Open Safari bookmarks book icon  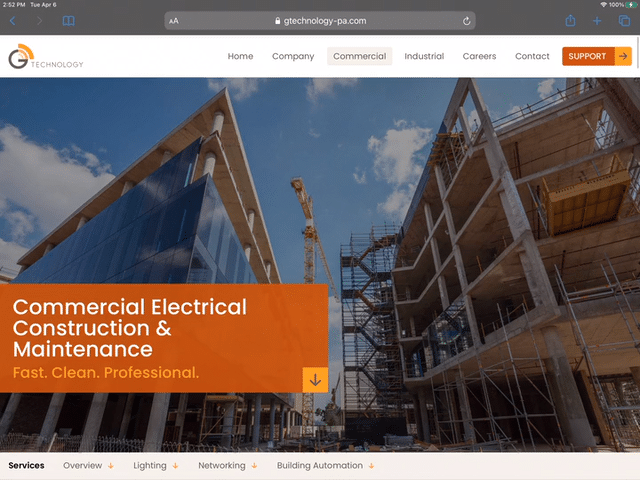pos(68,21)
